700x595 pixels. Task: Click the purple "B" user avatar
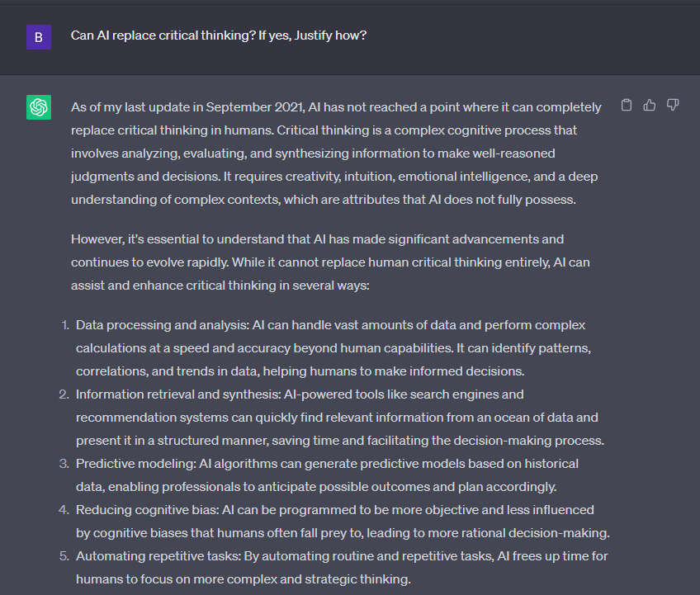pyautogui.click(x=39, y=37)
